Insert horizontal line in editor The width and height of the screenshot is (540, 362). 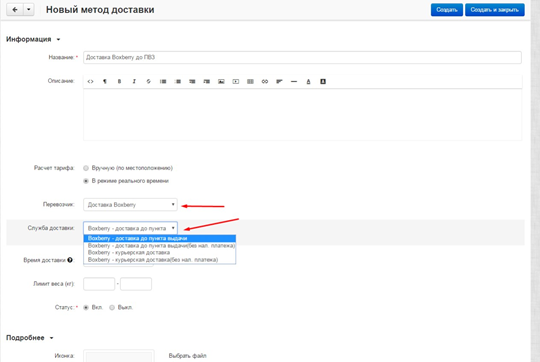coord(294,82)
